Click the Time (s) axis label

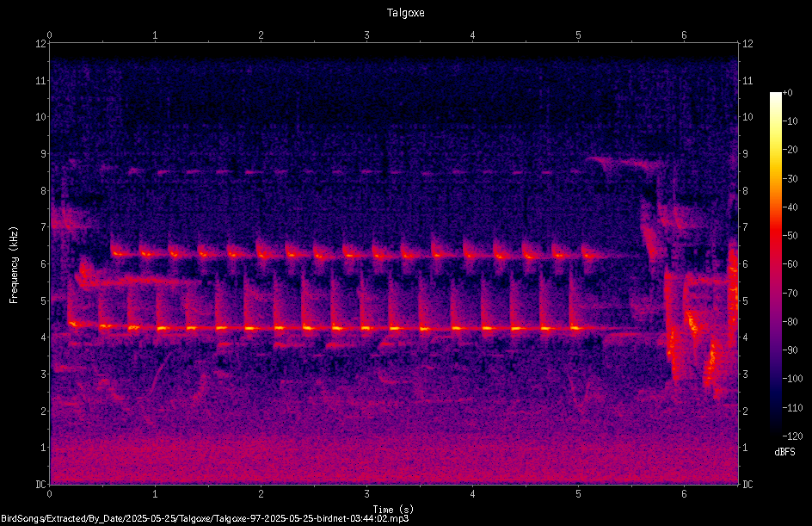(393, 510)
